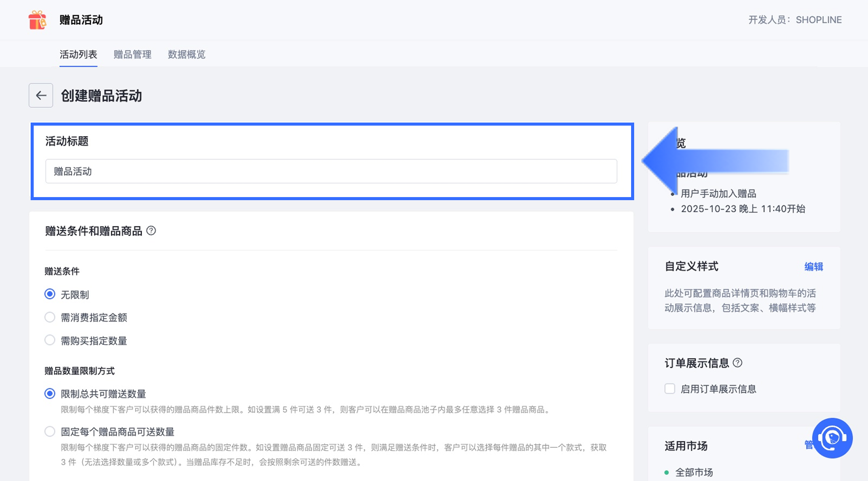Click the 适用市场 card heading
The width and height of the screenshot is (868, 481).
point(686,446)
